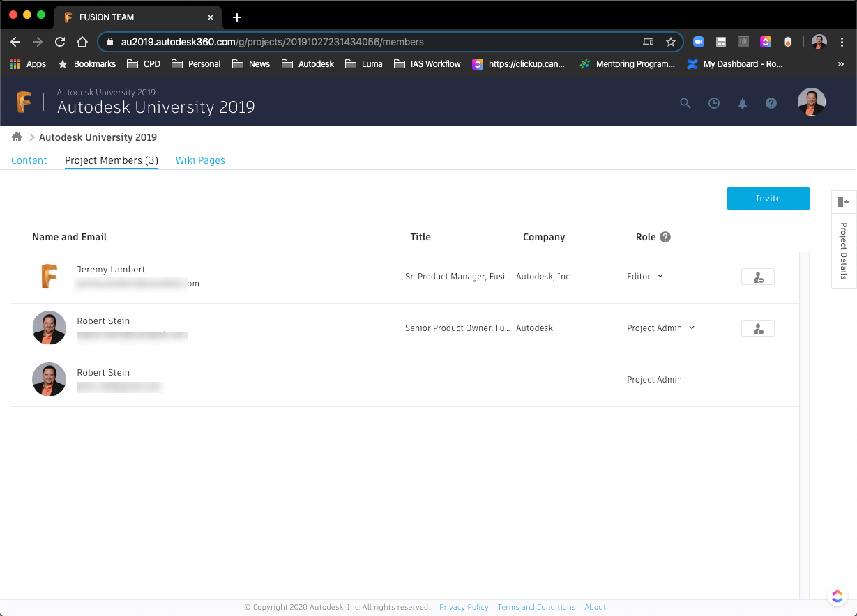
Task: Click the search magnifier icon in header
Action: coord(685,103)
